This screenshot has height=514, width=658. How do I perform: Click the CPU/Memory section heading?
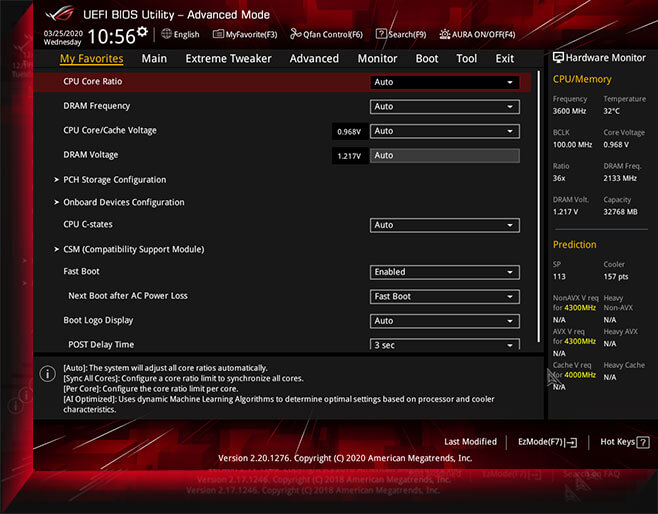(582, 79)
